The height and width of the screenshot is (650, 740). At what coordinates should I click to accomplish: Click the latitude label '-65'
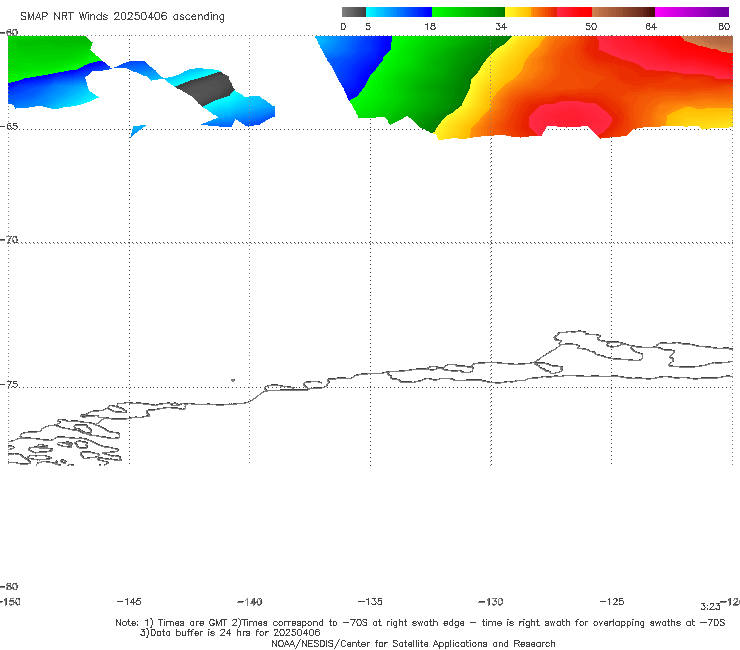tap(9, 127)
